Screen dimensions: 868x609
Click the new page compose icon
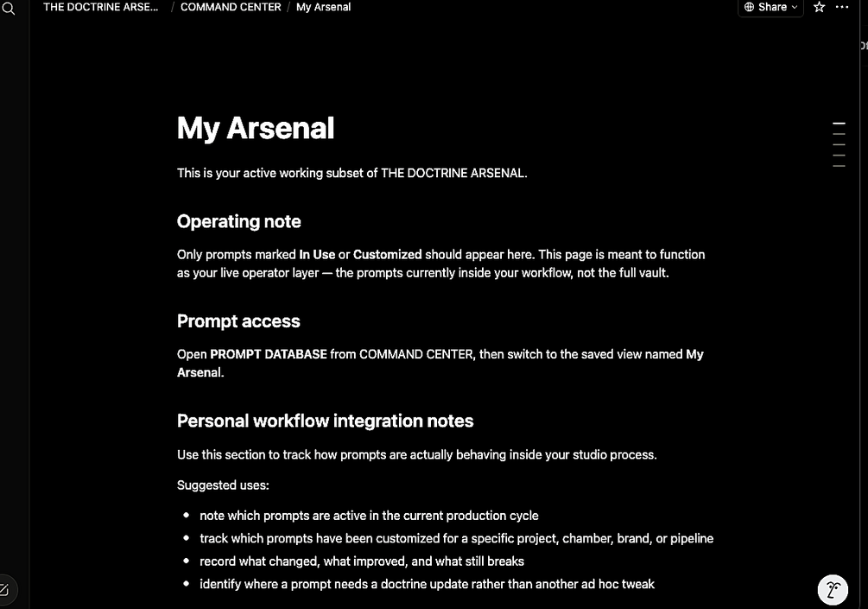4,590
